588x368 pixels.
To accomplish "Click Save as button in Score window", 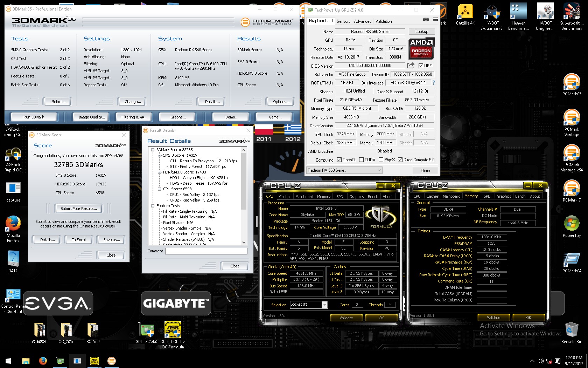I will tap(111, 240).
